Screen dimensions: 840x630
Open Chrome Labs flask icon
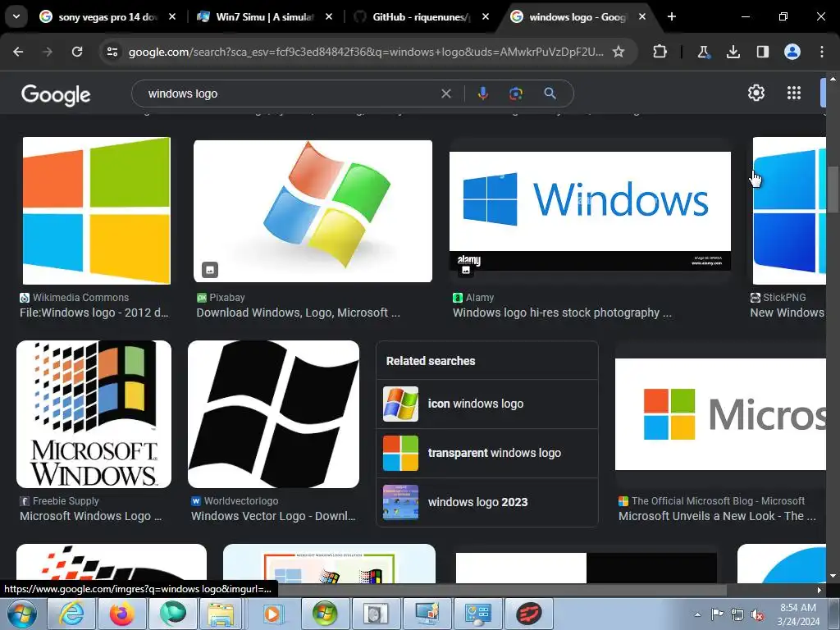point(703,52)
